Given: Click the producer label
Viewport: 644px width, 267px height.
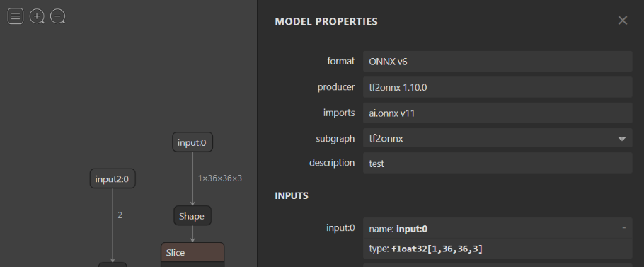Looking at the screenshot, I should (336, 87).
